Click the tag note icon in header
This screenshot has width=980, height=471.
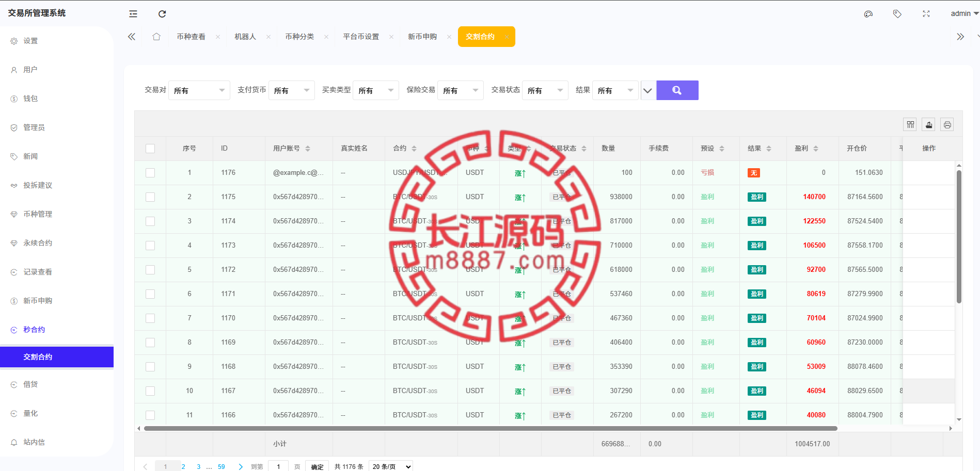point(897,14)
